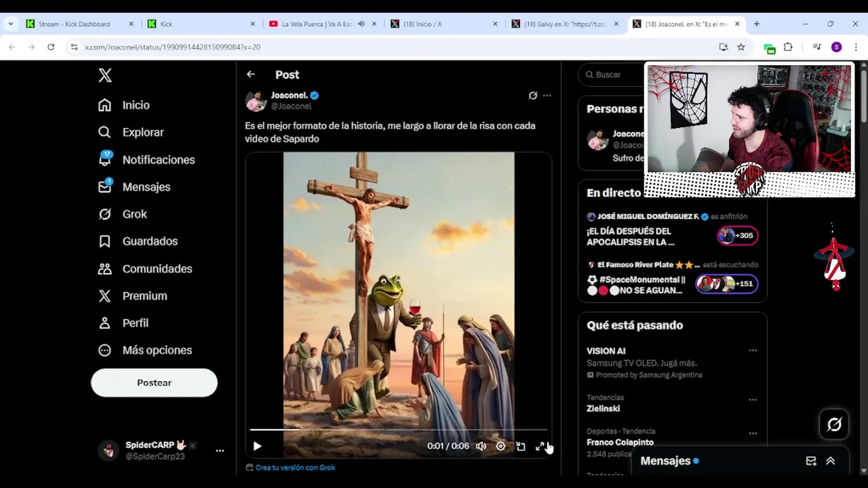
Task: Open a new browser tab
Action: click(x=756, y=24)
